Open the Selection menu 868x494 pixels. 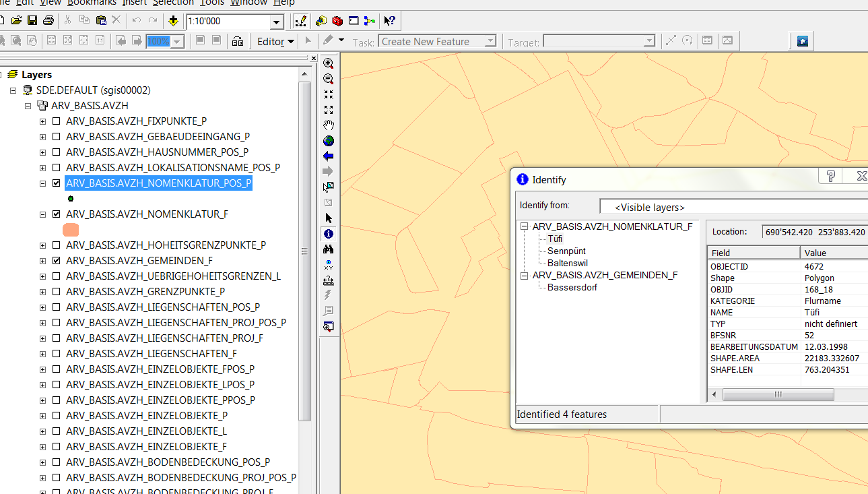point(173,3)
